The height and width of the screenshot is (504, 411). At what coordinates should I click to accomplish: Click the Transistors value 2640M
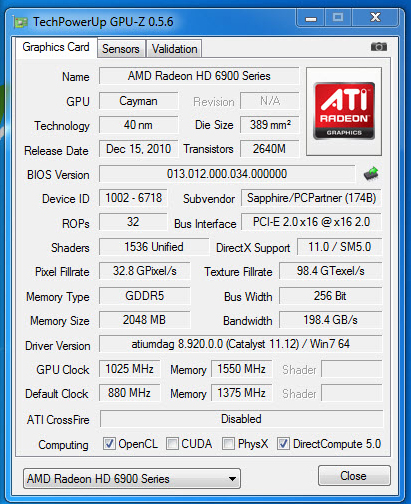pyautogui.click(x=270, y=149)
